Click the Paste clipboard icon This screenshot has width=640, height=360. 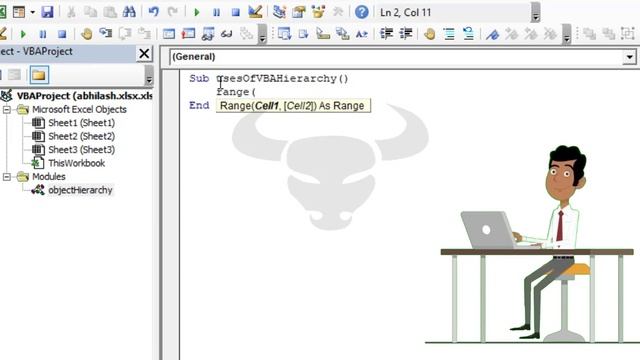(x=110, y=12)
